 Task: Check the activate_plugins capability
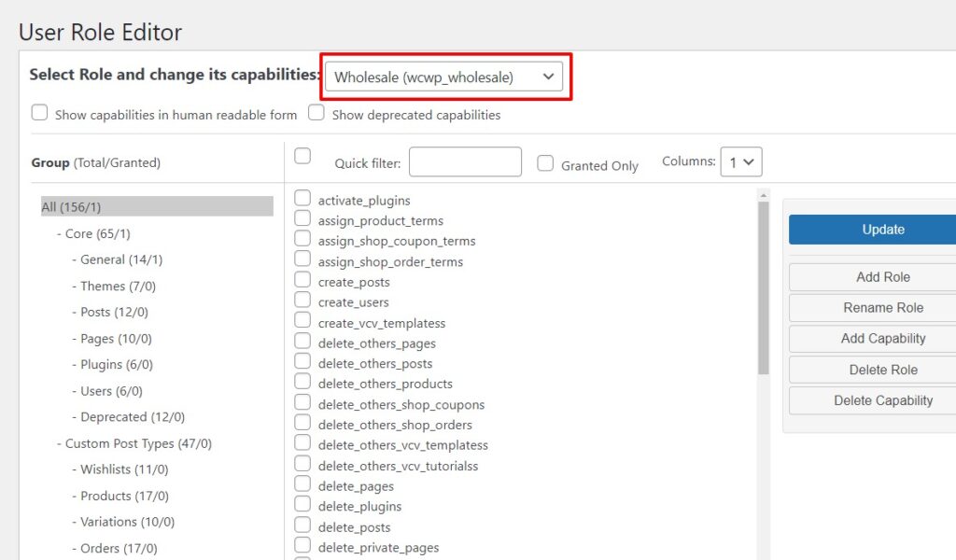[302, 199]
